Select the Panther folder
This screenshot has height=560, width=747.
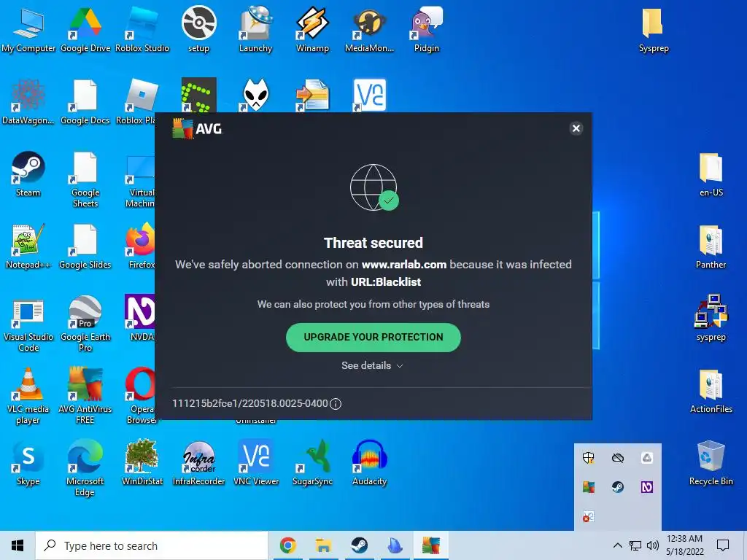tap(711, 246)
